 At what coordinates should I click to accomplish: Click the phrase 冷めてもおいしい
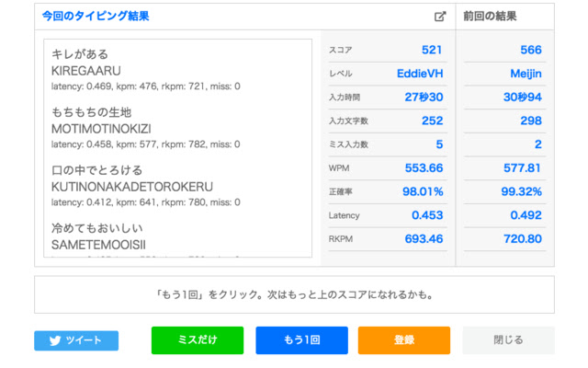(97, 228)
